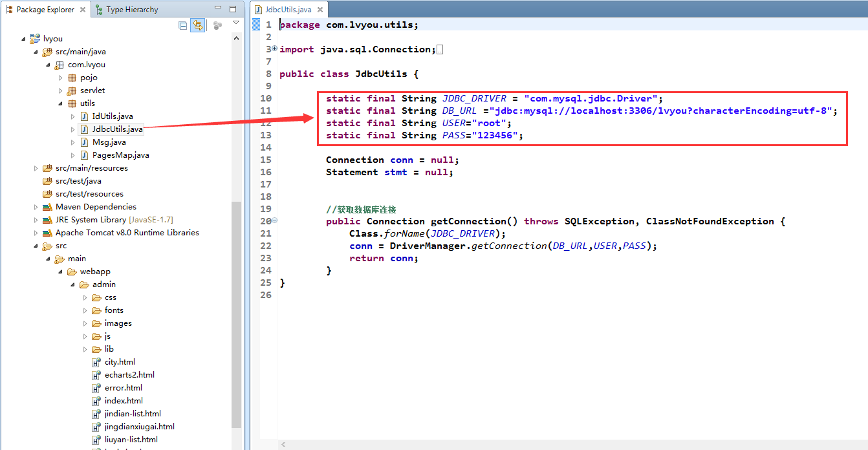Click the JdbcUtils.java file icon in tree

click(x=85, y=129)
